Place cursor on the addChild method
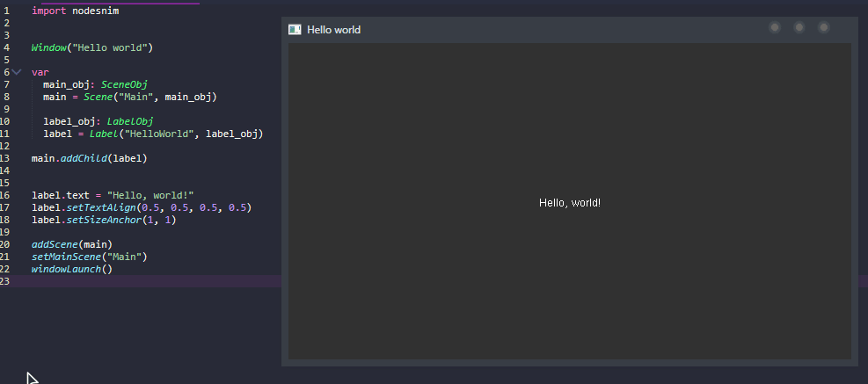The height and width of the screenshot is (384, 868). point(86,158)
